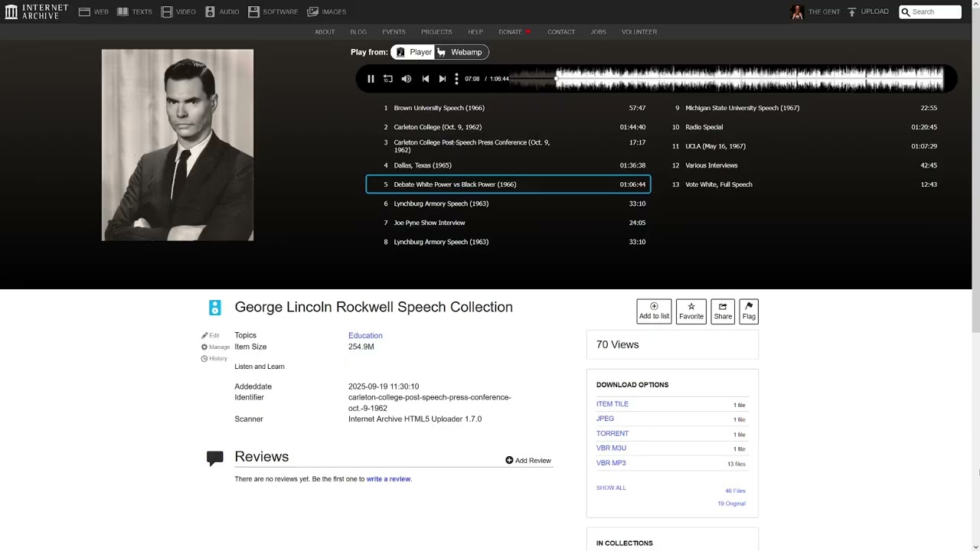
Task: Share this item
Action: 723,311
